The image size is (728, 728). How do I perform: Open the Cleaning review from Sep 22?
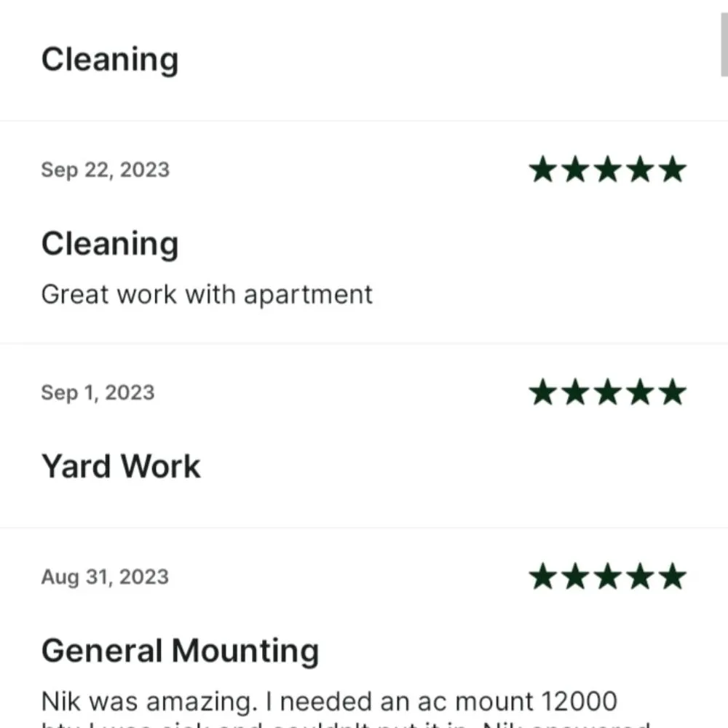click(110, 243)
